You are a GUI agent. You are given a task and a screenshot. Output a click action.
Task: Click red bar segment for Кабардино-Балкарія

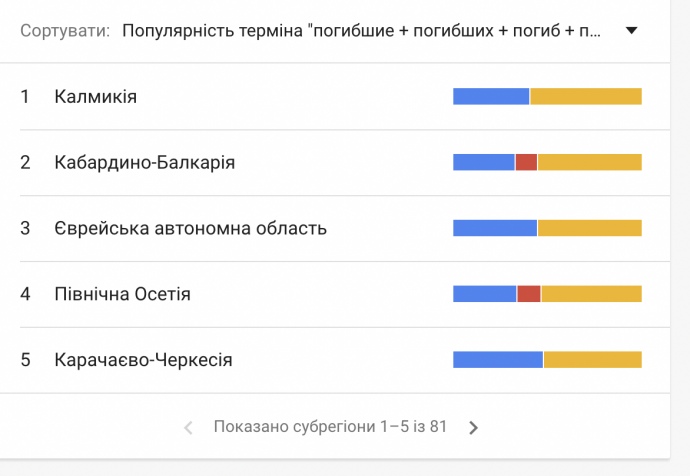click(x=526, y=162)
